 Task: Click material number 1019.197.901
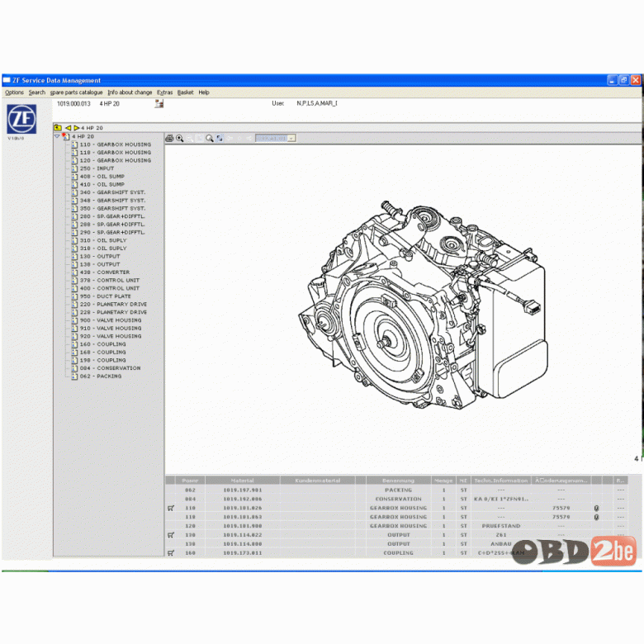coord(242,490)
